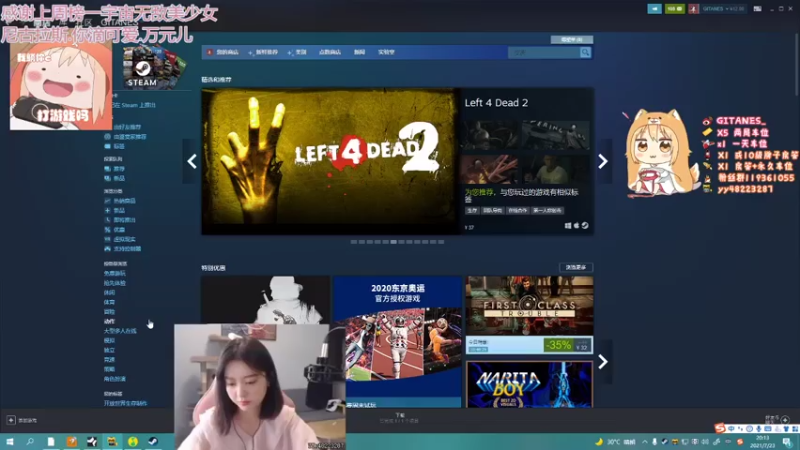Click the -35% discount price block

(x=567, y=345)
